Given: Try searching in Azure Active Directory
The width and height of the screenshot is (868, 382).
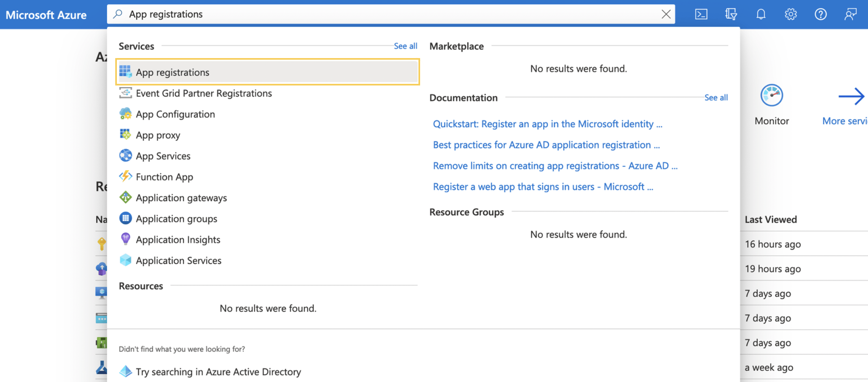Looking at the screenshot, I should pyautogui.click(x=218, y=372).
